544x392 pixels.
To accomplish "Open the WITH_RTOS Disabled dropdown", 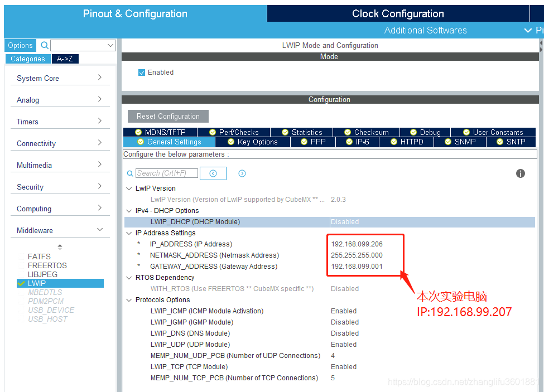I will coord(357,288).
